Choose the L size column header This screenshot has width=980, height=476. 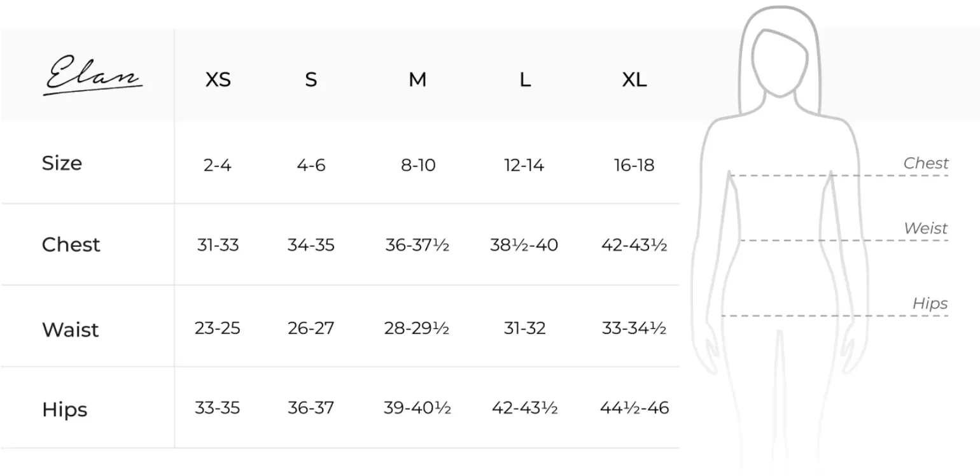coord(525,80)
